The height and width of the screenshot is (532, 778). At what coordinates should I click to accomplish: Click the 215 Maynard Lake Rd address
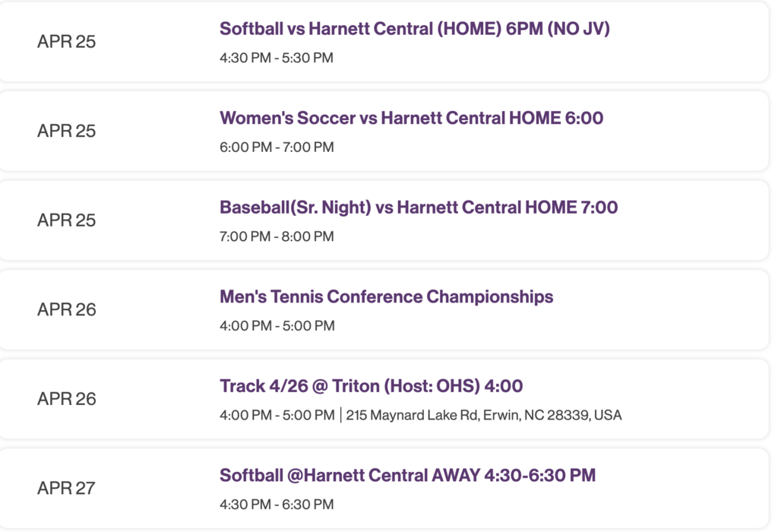(x=484, y=416)
